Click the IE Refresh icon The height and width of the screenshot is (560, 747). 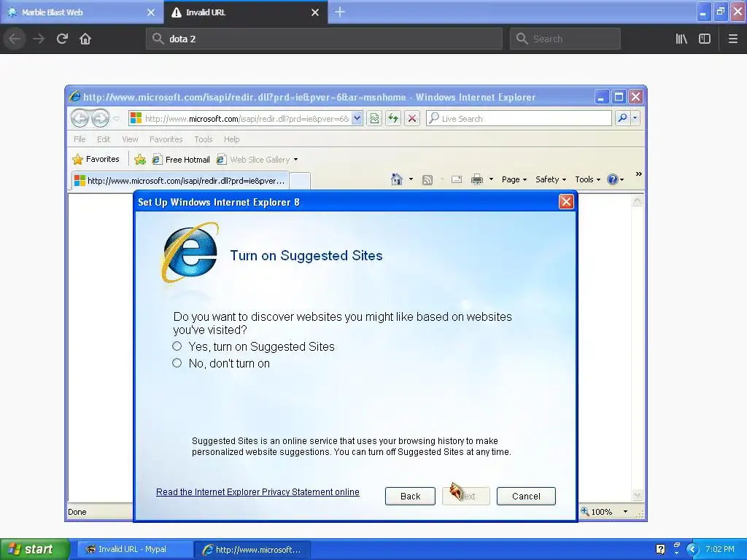point(393,119)
